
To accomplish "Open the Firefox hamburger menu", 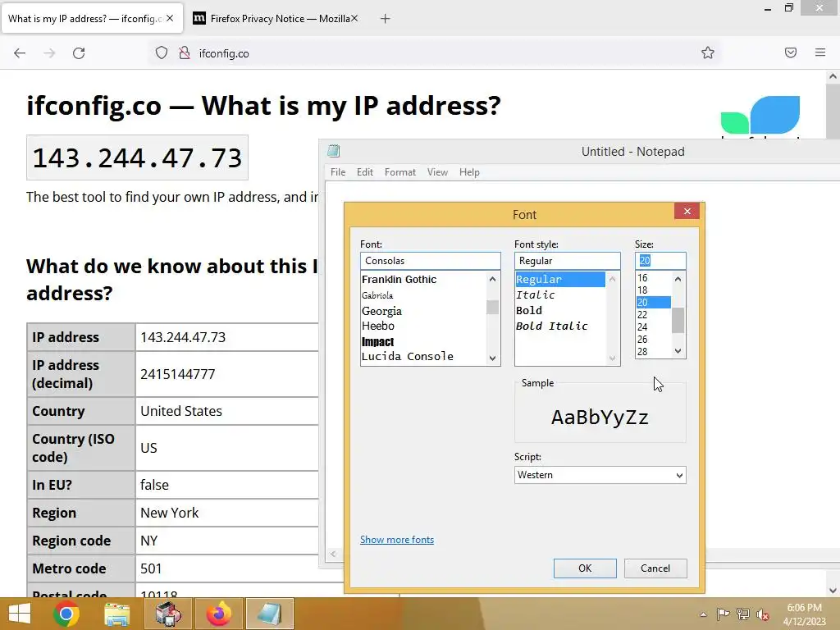I will pos(820,52).
